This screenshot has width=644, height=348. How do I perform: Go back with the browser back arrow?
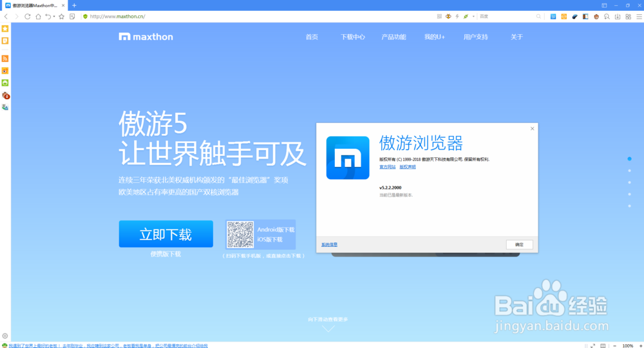[x=6, y=17]
